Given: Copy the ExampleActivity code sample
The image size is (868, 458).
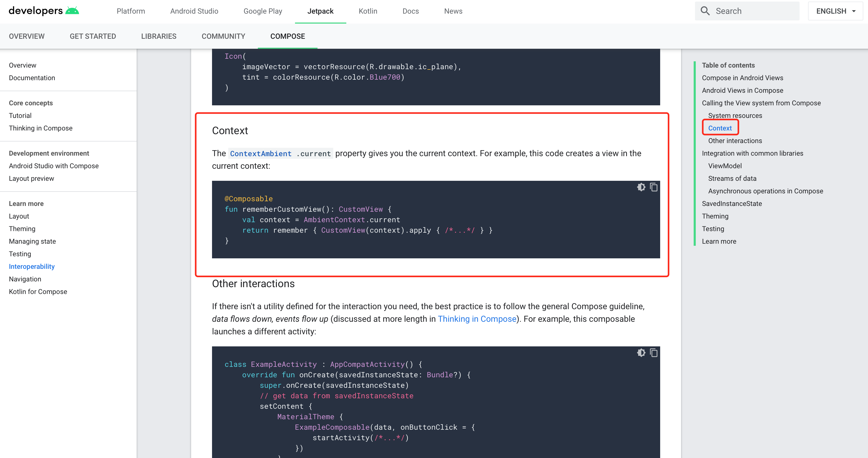Looking at the screenshot, I should pyautogui.click(x=654, y=352).
